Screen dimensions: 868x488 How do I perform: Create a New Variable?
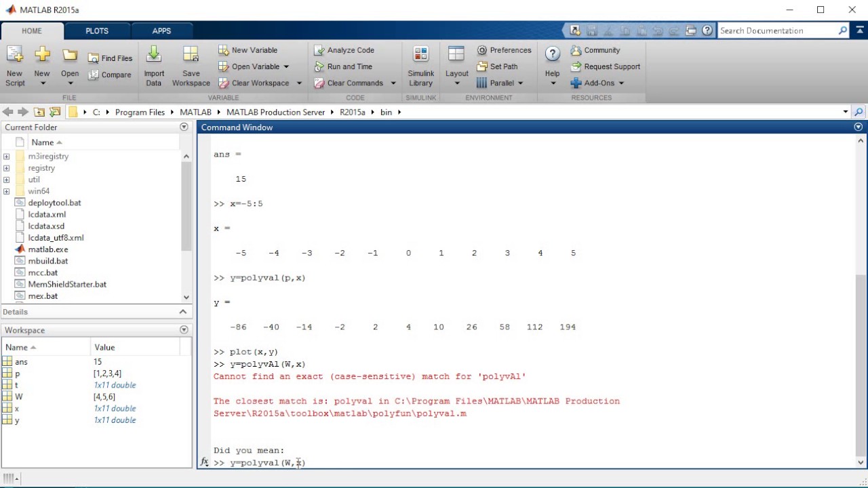pos(248,50)
